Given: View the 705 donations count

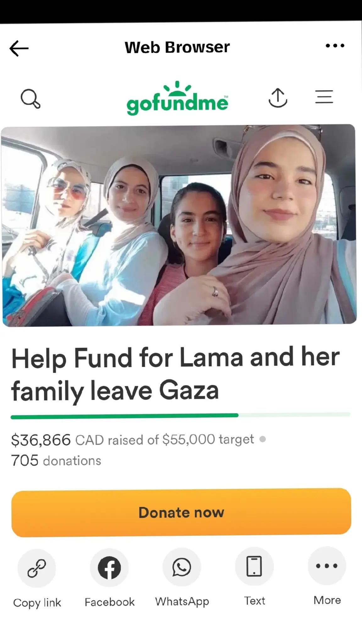Looking at the screenshot, I should tap(56, 460).
